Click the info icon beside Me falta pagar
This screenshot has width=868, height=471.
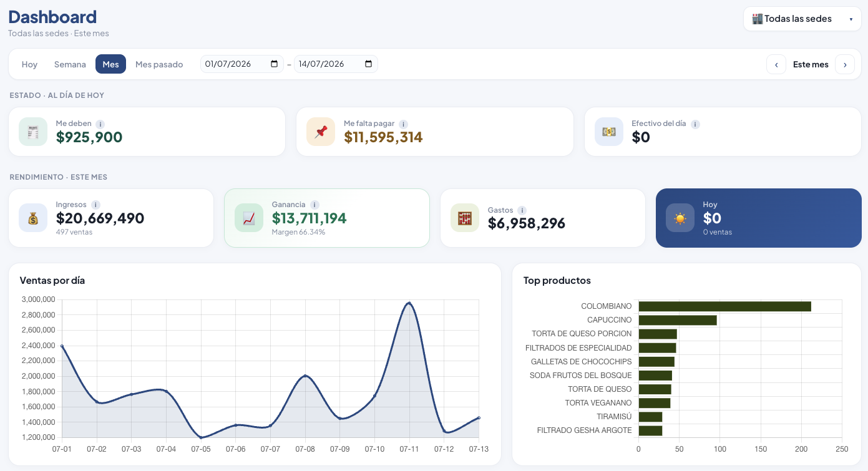point(404,124)
